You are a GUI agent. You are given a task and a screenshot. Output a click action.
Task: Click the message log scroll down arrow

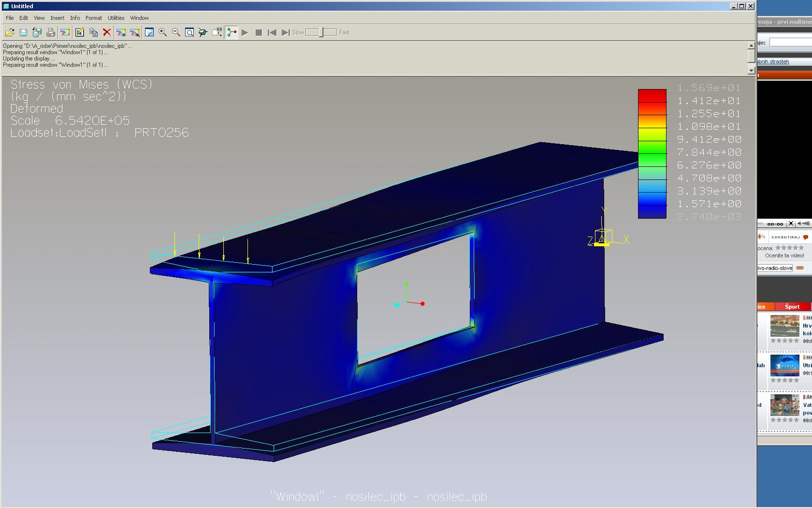tap(751, 71)
